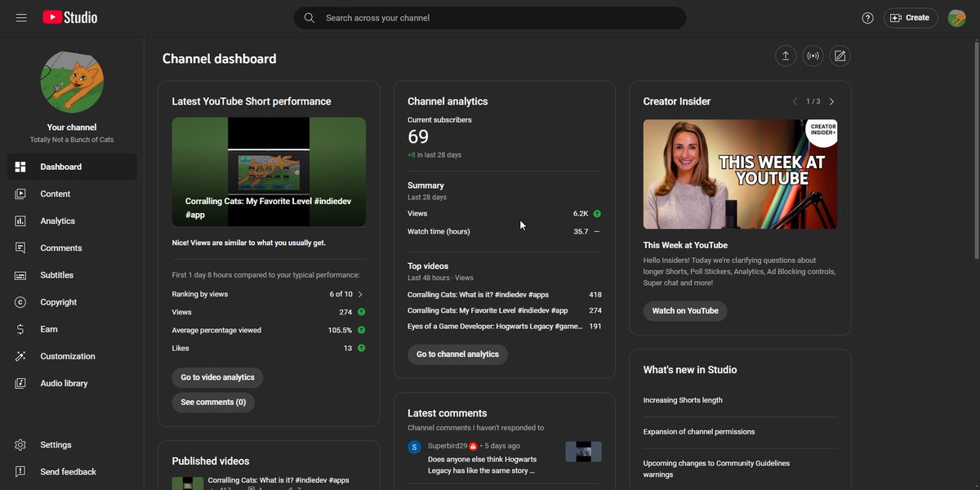980x490 pixels.
Task: Click the Comments sidebar icon
Action: tap(21, 247)
